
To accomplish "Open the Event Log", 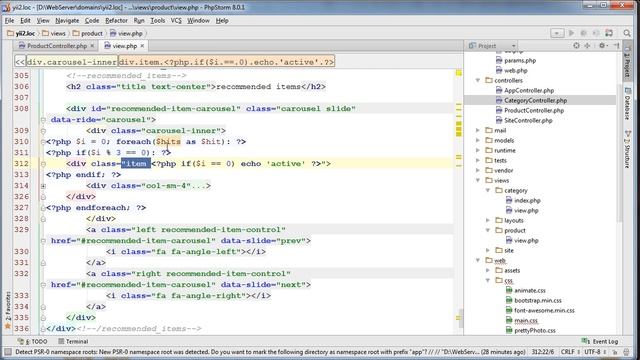I will 600,341.
